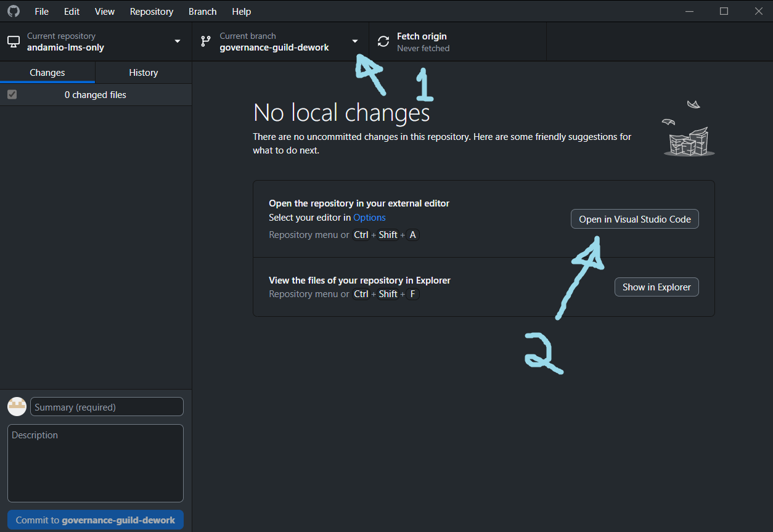Click the computer monitor repository icon
Image resolution: width=773 pixels, height=532 pixels.
pyautogui.click(x=14, y=42)
